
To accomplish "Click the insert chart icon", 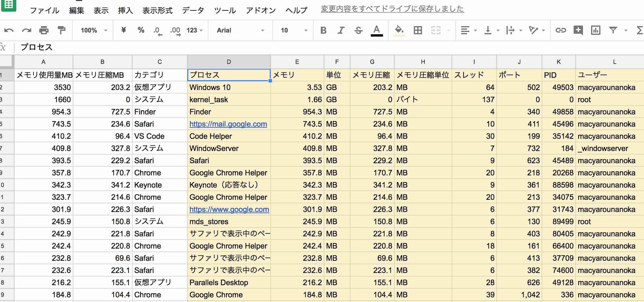I will click(x=596, y=31).
